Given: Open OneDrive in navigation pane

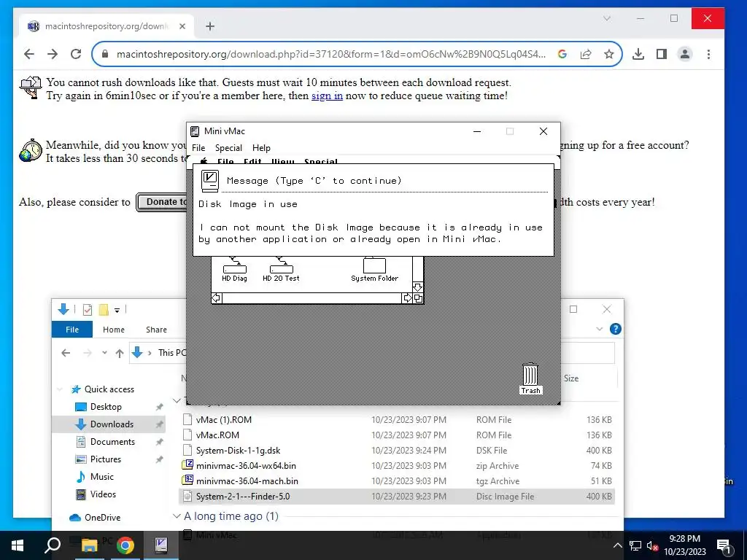Looking at the screenshot, I should tap(102, 518).
